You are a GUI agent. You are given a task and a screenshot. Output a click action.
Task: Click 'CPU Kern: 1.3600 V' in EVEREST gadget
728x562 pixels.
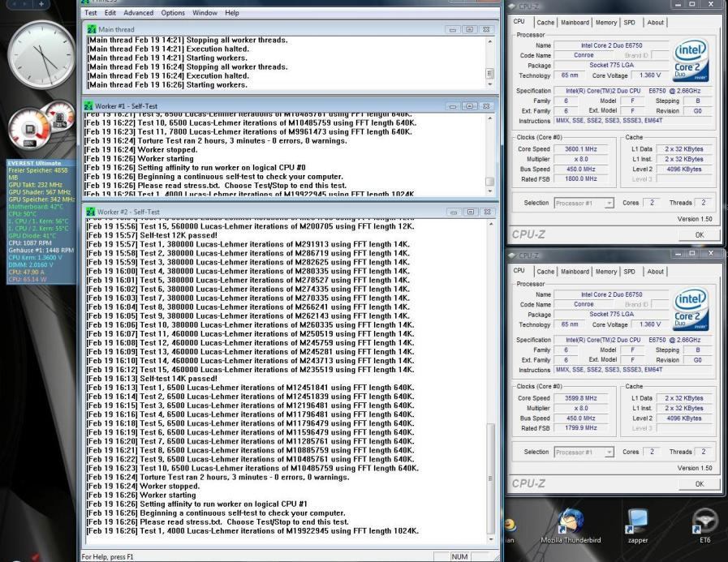coord(35,258)
